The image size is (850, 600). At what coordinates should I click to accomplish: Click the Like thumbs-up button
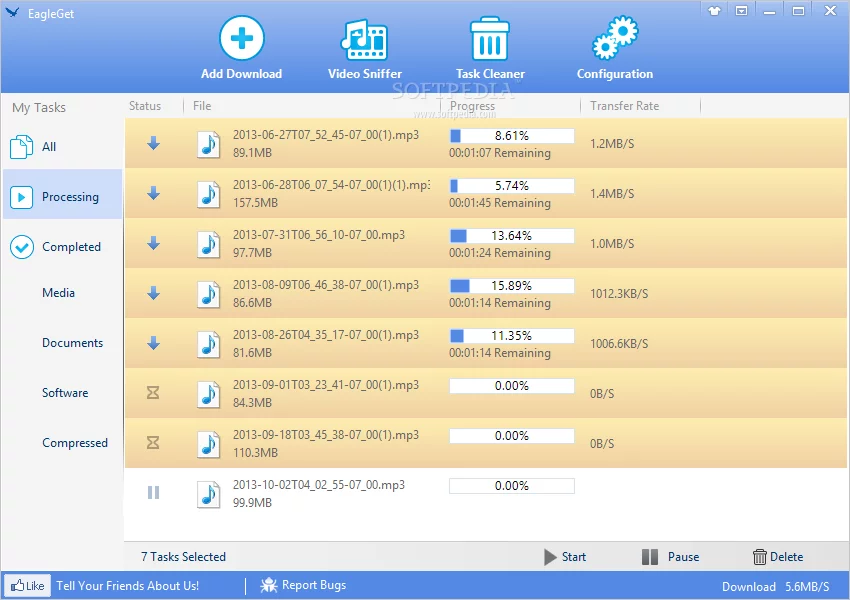point(28,586)
